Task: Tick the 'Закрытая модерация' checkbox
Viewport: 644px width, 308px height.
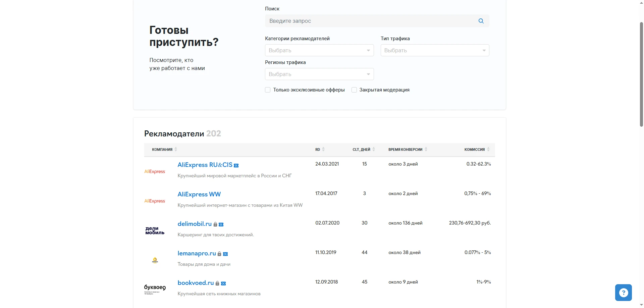Action: 354,90
